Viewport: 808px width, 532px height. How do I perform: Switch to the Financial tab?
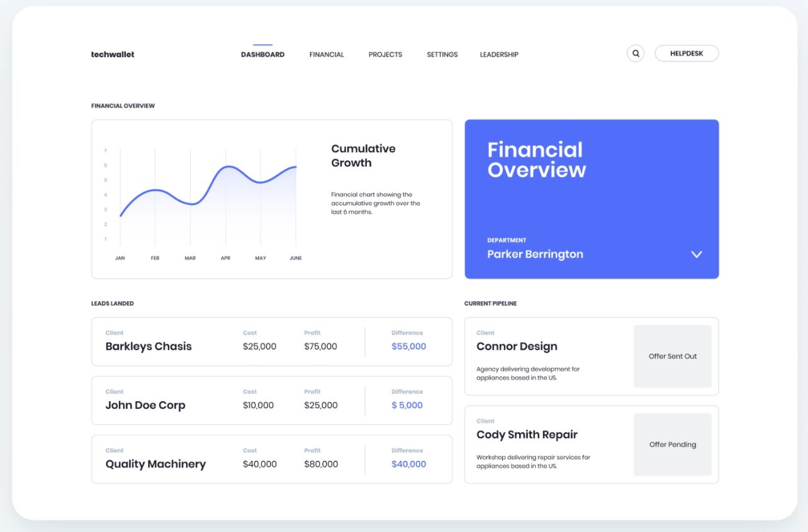point(327,55)
